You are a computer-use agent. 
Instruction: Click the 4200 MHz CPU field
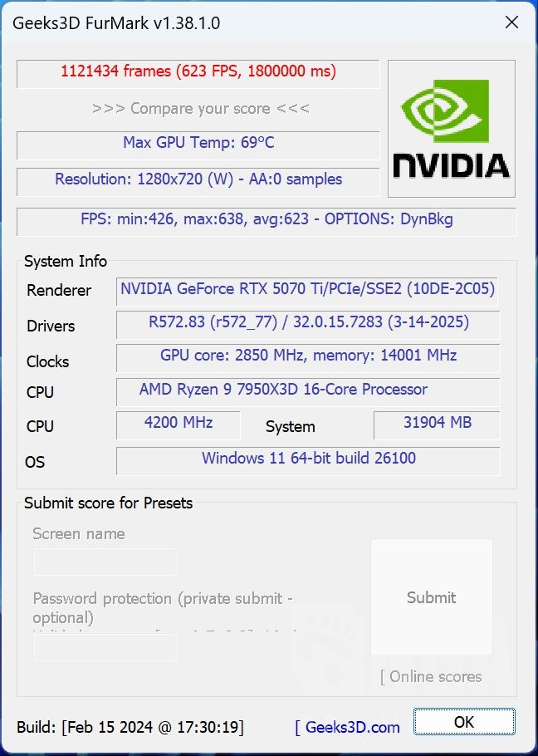pyautogui.click(x=178, y=425)
